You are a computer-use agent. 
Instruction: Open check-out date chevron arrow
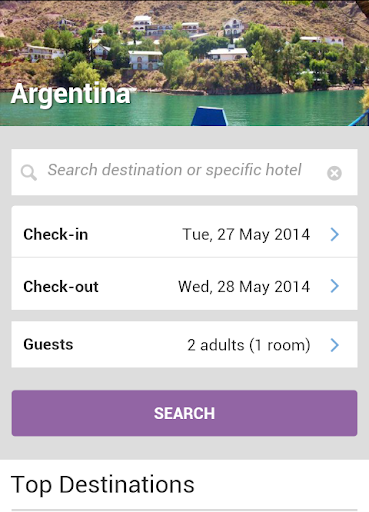pyautogui.click(x=335, y=286)
